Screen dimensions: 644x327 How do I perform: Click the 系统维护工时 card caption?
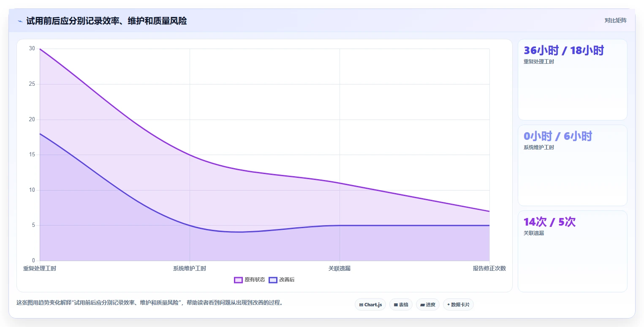pos(539,147)
